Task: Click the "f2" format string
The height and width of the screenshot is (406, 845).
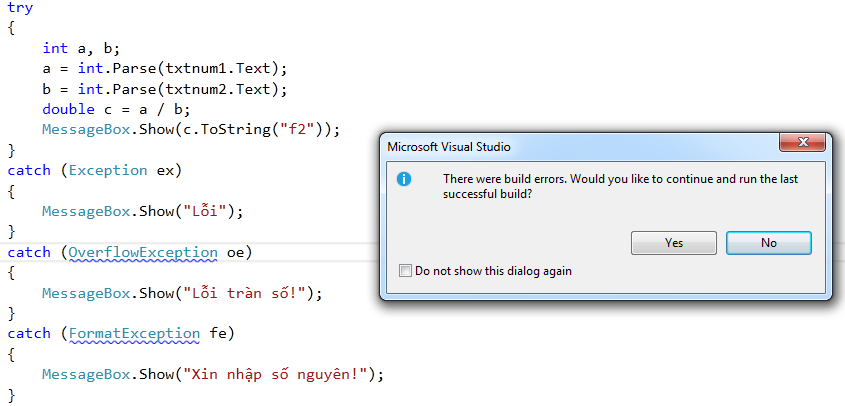Action: pyautogui.click(x=296, y=130)
